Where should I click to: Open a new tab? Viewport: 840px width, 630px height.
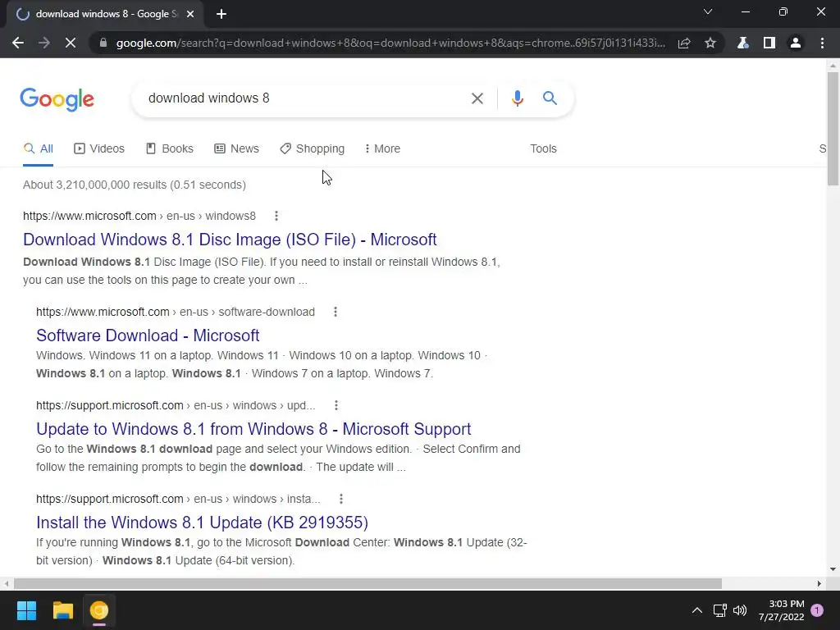tap(221, 14)
